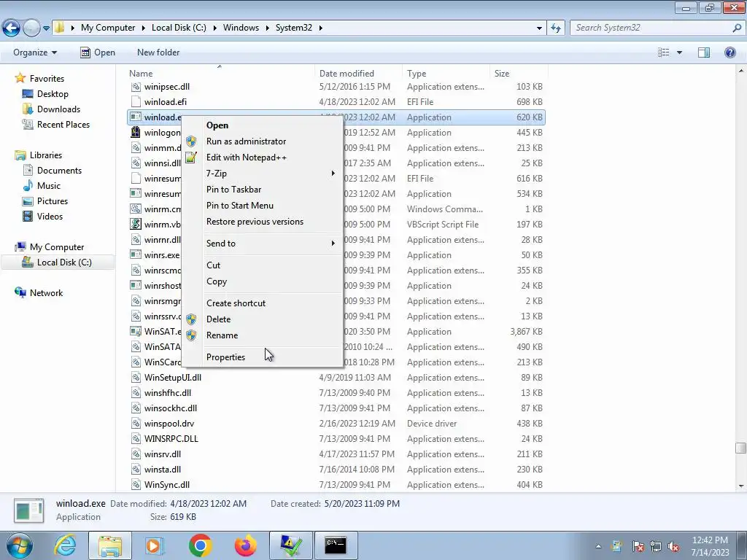Viewport: 747px width, 560px height.
Task: Select the winipsec.dll file
Action: (x=167, y=87)
